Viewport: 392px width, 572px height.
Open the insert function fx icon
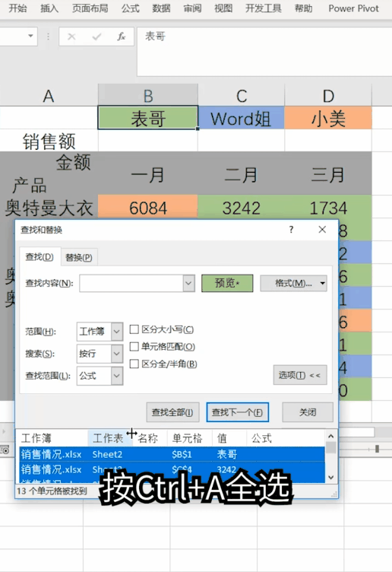[x=122, y=37]
